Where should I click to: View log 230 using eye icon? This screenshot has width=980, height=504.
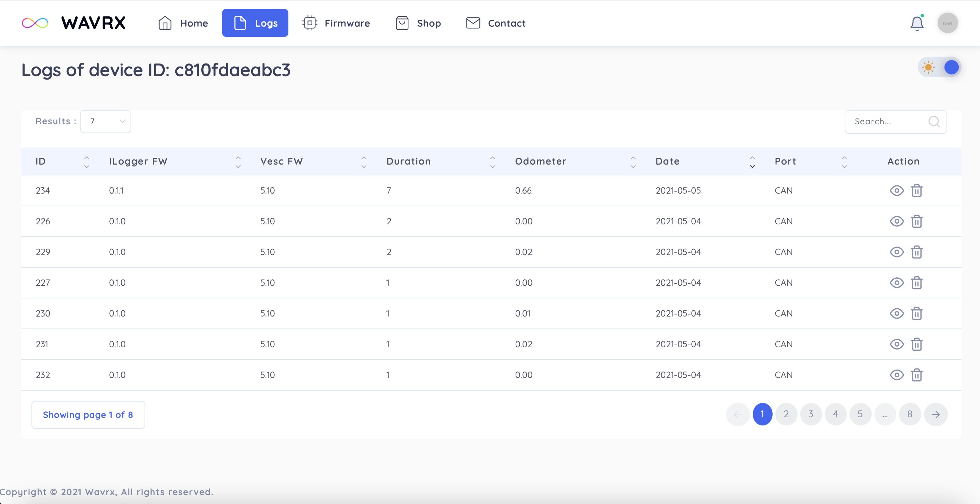click(x=897, y=313)
